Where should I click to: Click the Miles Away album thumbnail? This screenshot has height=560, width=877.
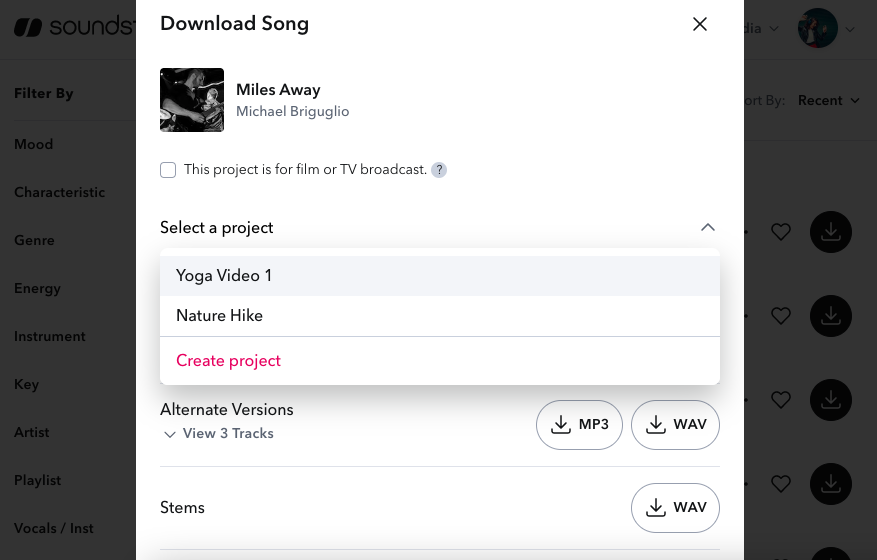point(192,100)
